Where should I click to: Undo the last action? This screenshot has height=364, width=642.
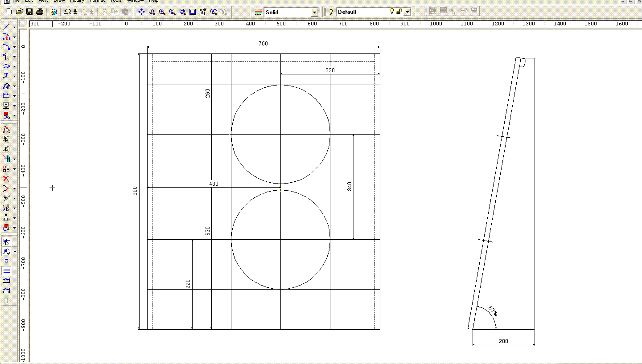(x=67, y=12)
